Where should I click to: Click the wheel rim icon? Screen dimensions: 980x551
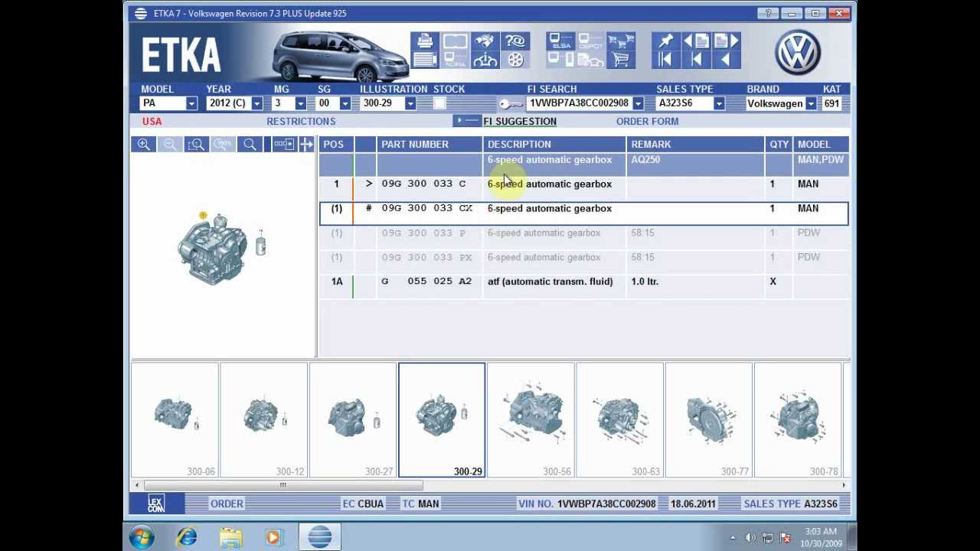coord(515,60)
